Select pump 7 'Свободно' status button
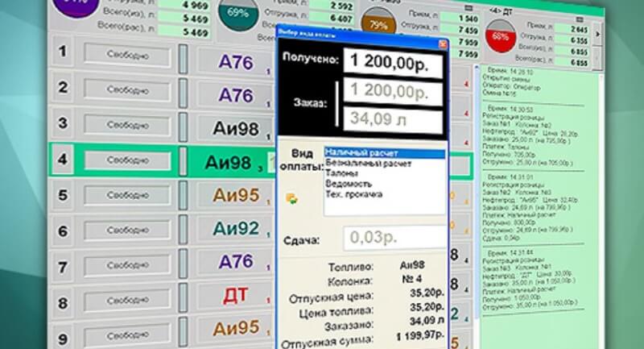This screenshot has height=349, width=644. click(x=127, y=265)
